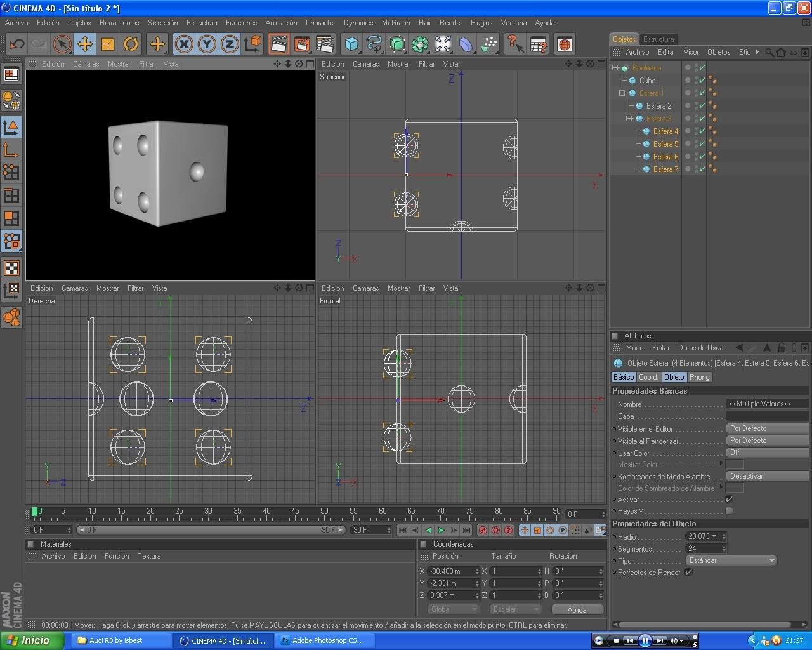The image size is (812, 650).
Task: Click Color de Sombreado de Alambre swatch
Action: point(735,487)
